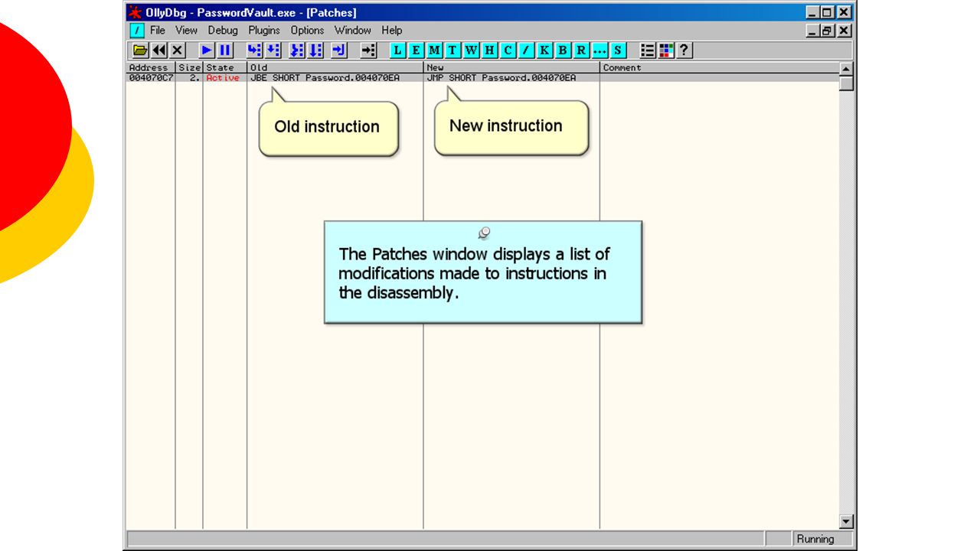Open the File menu
This screenshot has height=551, width=980.
[x=158, y=31]
